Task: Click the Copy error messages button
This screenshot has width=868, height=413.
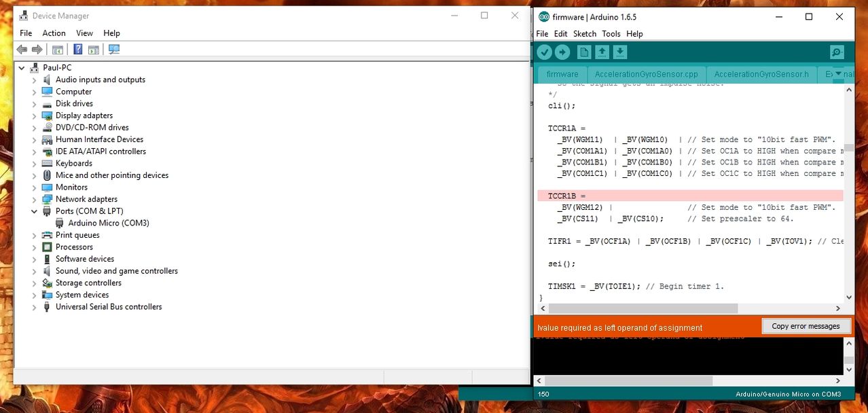Action: tap(806, 326)
